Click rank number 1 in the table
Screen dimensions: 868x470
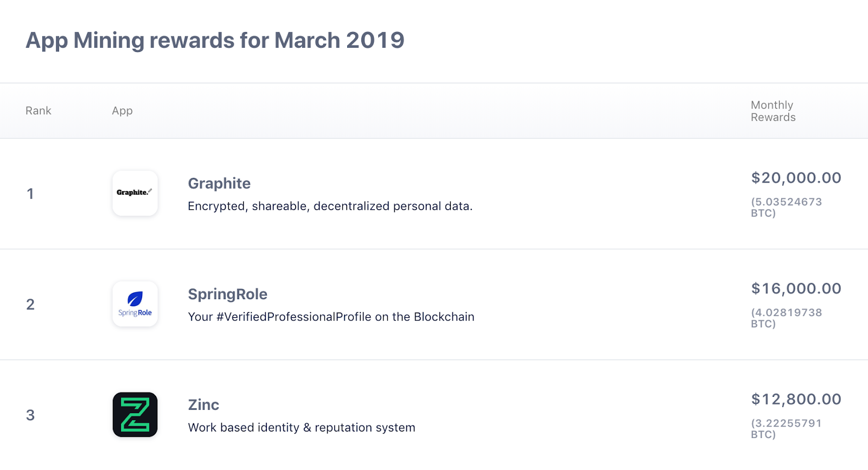pos(30,194)
